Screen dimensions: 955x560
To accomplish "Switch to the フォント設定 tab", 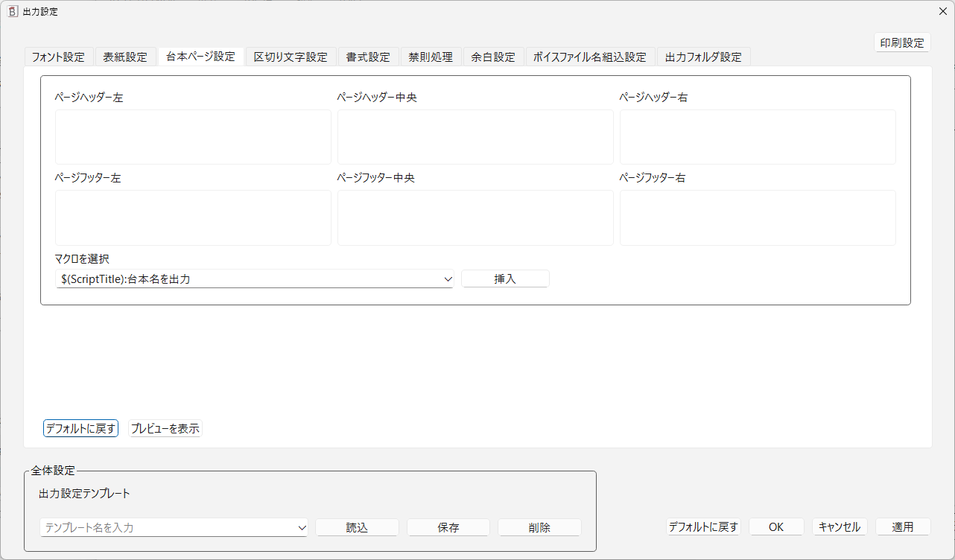I will coord(58,56).
